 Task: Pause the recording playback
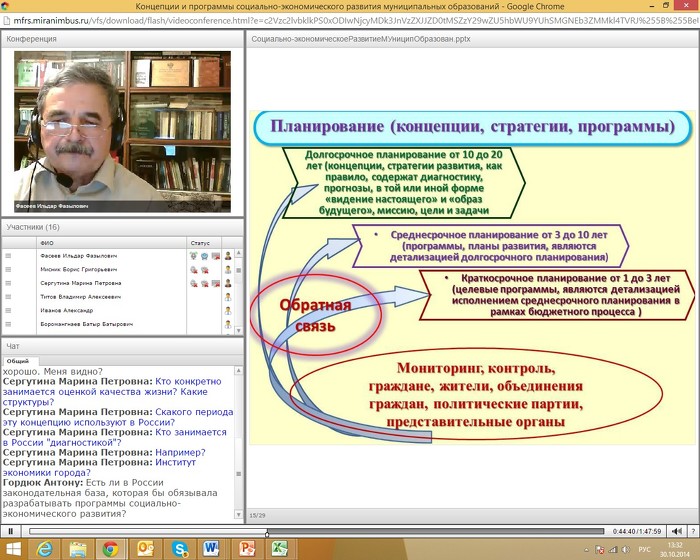click(9, 531)
